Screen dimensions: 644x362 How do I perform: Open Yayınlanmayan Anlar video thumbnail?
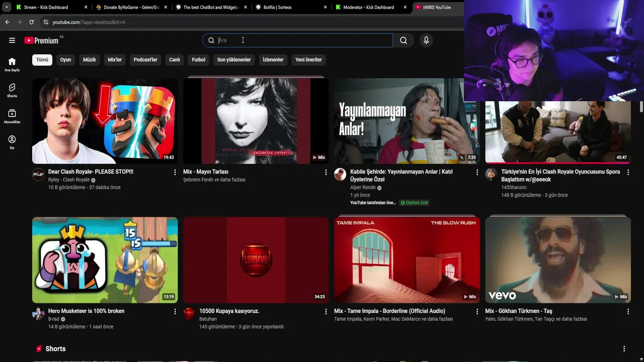pyautogui.click(x=407, y=121)
